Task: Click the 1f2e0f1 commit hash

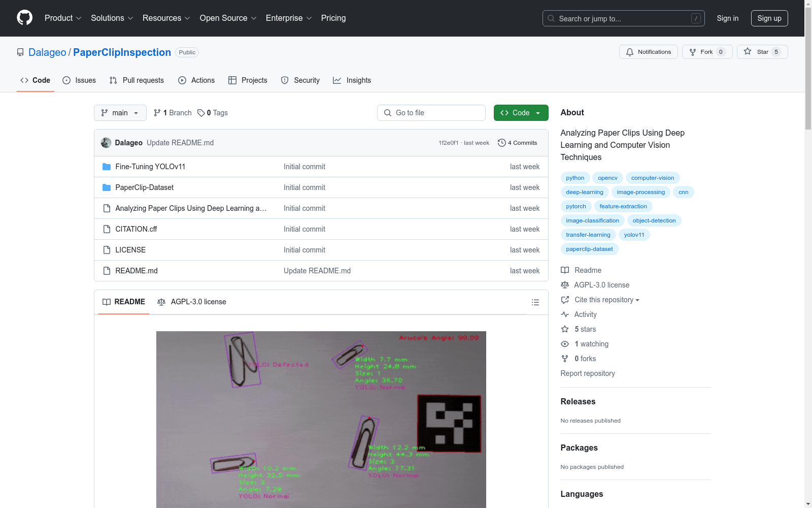Action: [449, 143]
